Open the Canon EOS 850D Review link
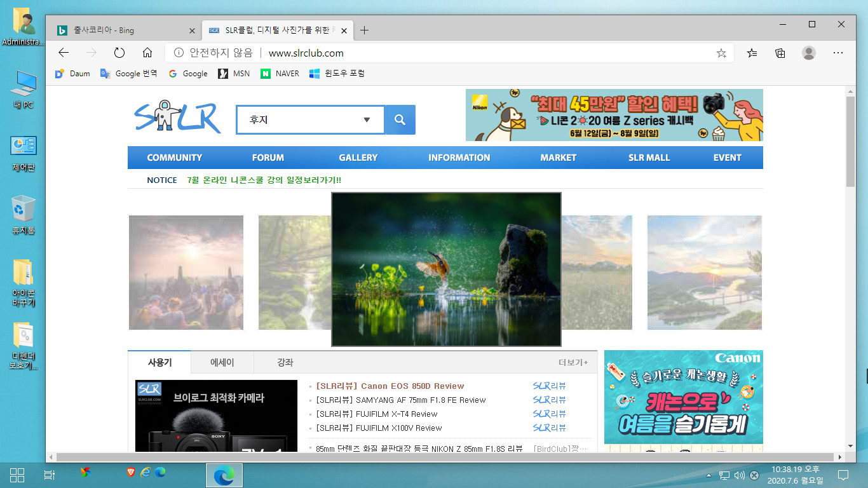The height and width of the screenshot is (488, 868). pyautogui.click(x=390, y=386)
